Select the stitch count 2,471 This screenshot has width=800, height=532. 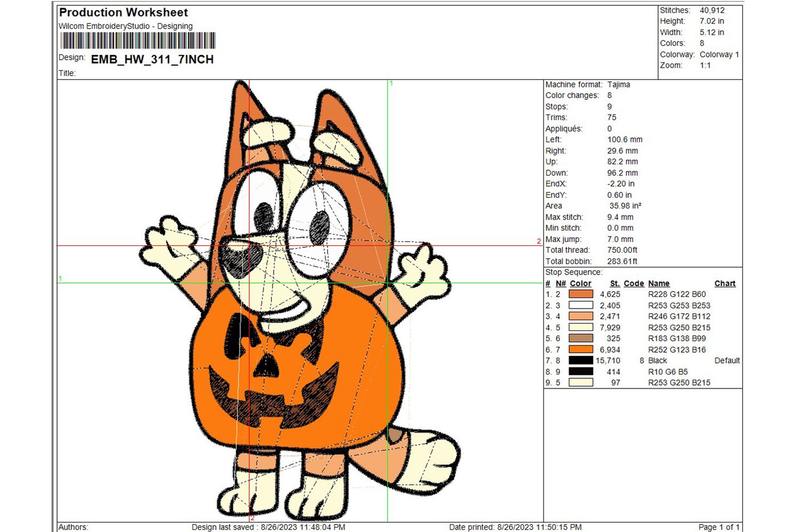pyautogui.click(x=610, y=316)
